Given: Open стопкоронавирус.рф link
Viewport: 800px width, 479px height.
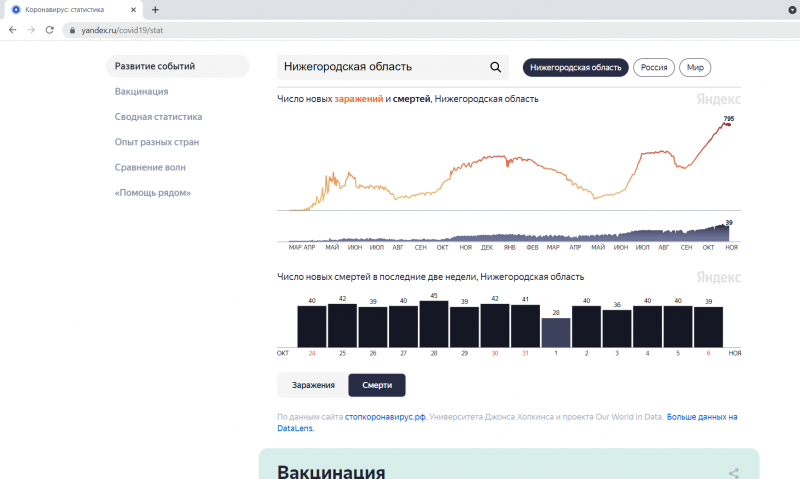Looking at the screenshot, I should point(385,417).
